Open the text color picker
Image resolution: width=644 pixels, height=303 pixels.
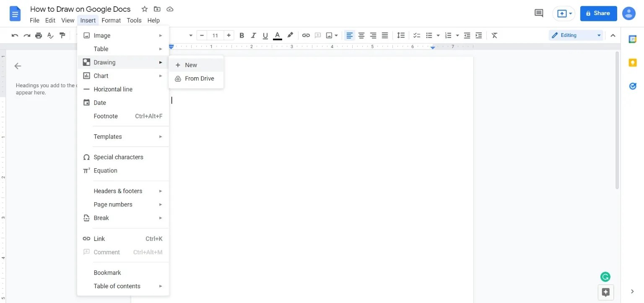click(277, 35)
